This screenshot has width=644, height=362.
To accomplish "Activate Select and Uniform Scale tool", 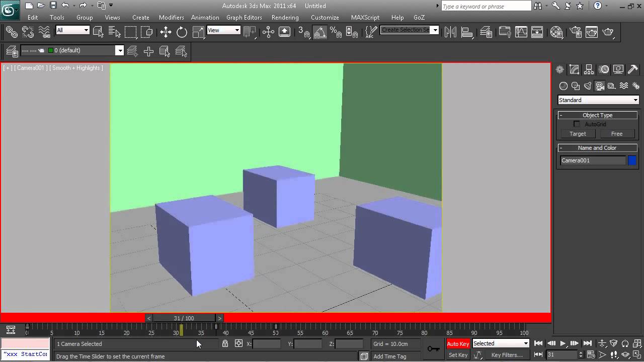I will click(198, 32).
